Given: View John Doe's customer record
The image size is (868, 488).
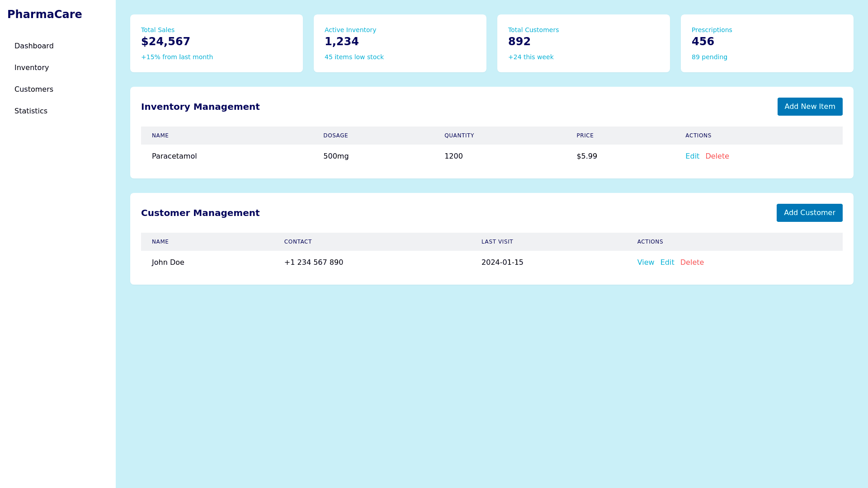Looking at the screenshot, I should (646, 263).
